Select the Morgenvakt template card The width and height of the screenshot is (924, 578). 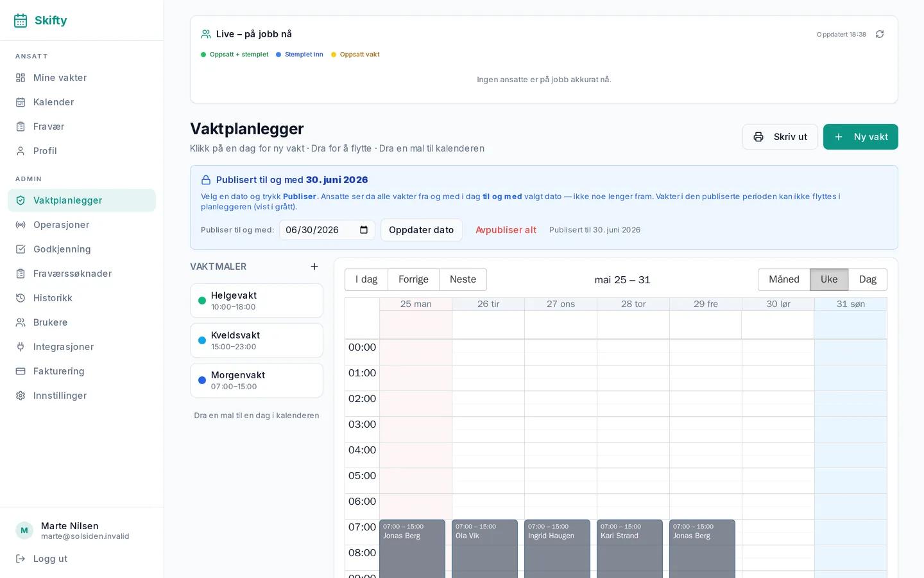tap(257, 380)
